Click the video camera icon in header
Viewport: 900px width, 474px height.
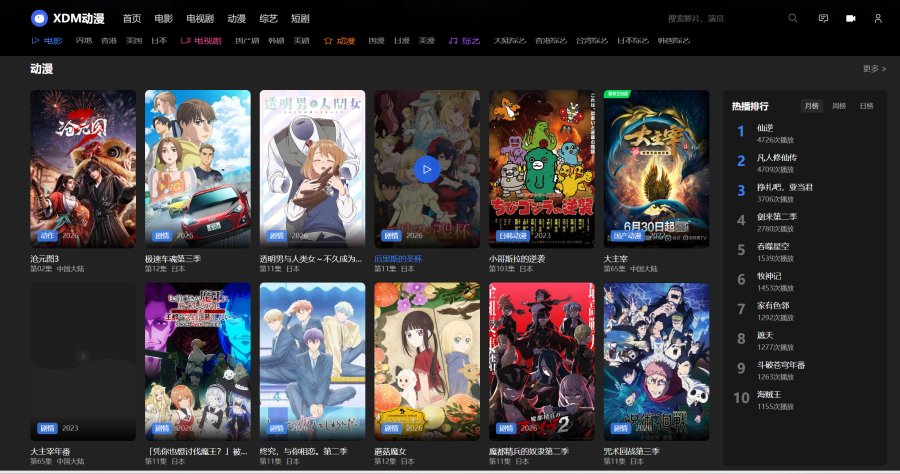pos(851,18)
